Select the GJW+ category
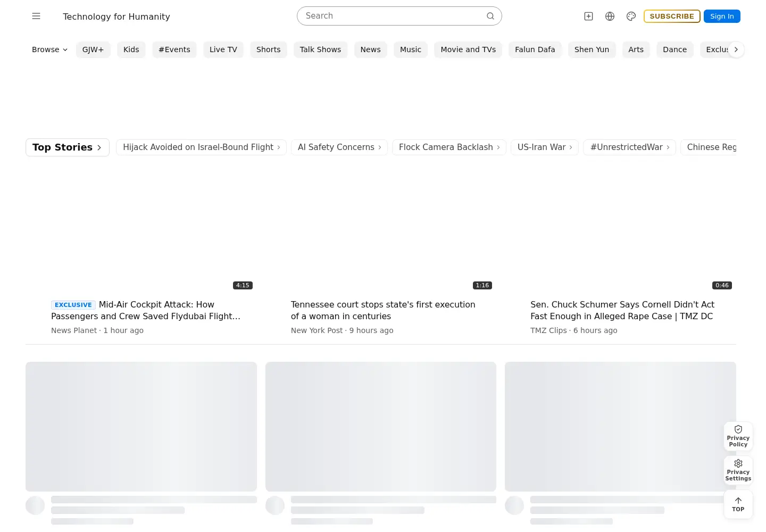Screen dimensions: 766x532 [x=93, y=49]
